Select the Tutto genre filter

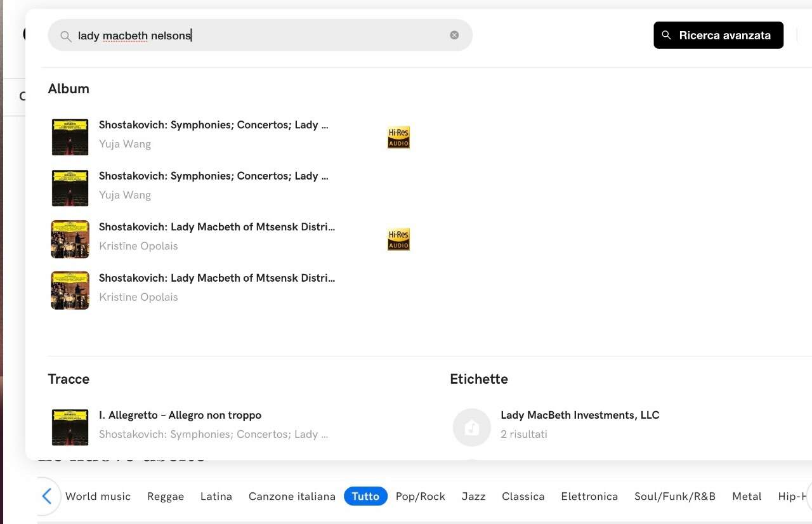pos(365,496)
